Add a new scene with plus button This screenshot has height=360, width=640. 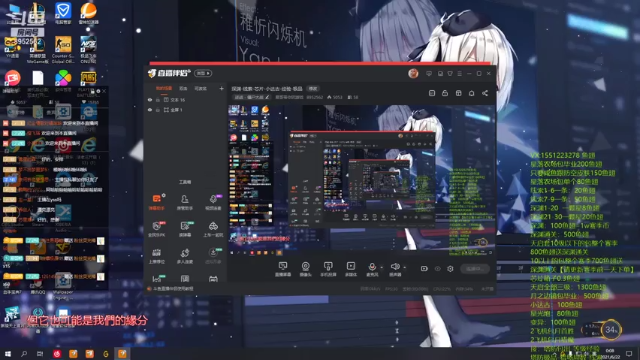point(221,88)
